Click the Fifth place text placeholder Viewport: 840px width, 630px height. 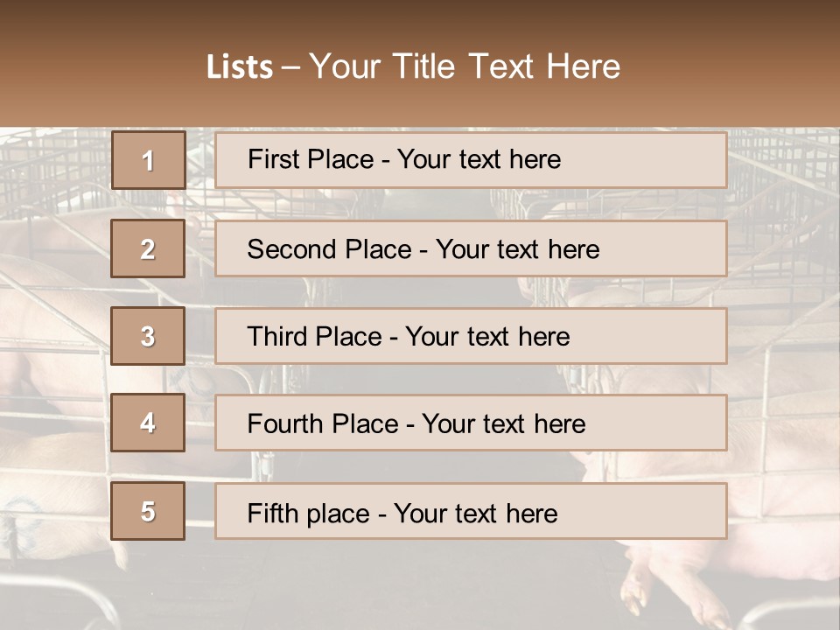[471, 511]
